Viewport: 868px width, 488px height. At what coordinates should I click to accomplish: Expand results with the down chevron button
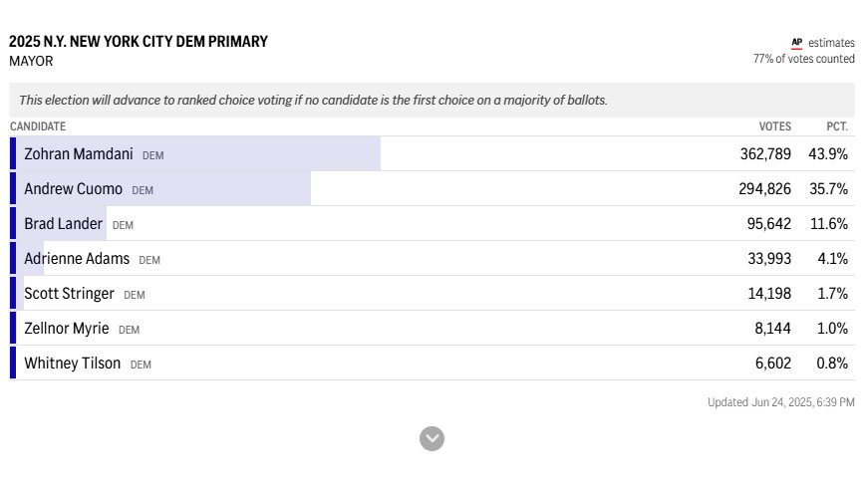click(432, 438)
